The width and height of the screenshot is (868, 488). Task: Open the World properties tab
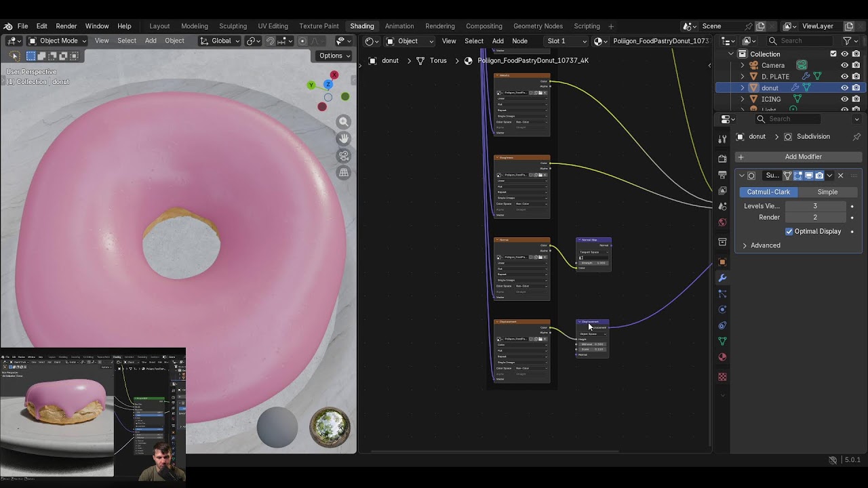pos(722,222)
